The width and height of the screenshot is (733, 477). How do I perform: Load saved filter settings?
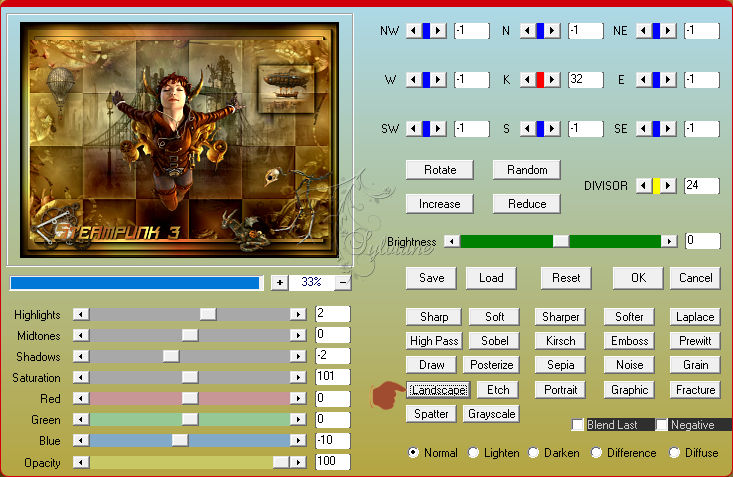tap(491, 278)
